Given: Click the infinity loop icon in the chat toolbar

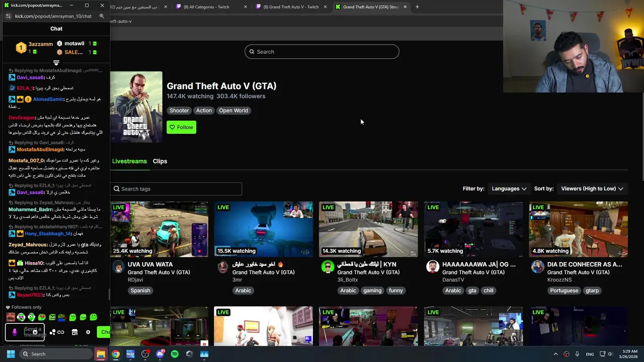Looking at the screenshot, I should pos(61,332).
